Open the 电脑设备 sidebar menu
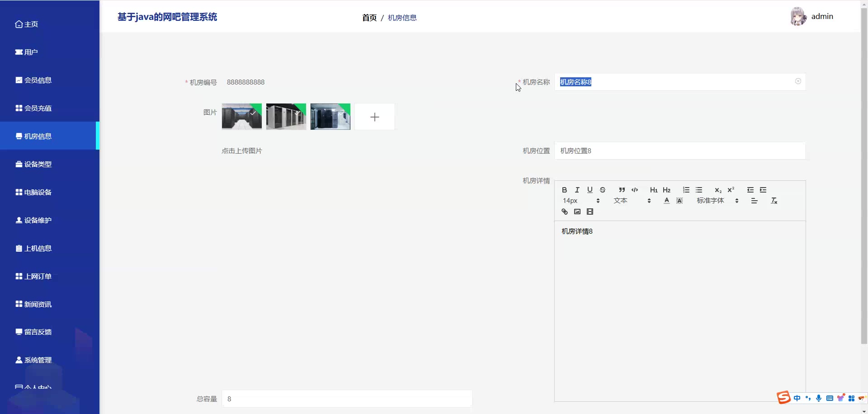868x414 pixels. click(50, 192)
